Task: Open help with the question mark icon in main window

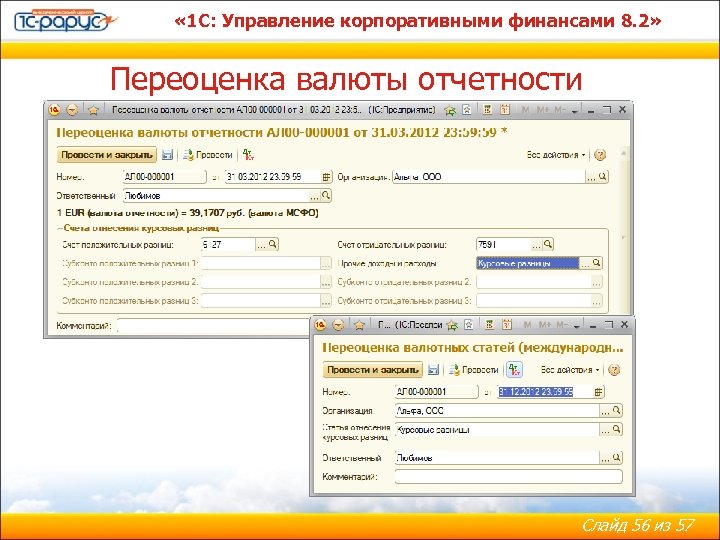Action: [600, 155]
